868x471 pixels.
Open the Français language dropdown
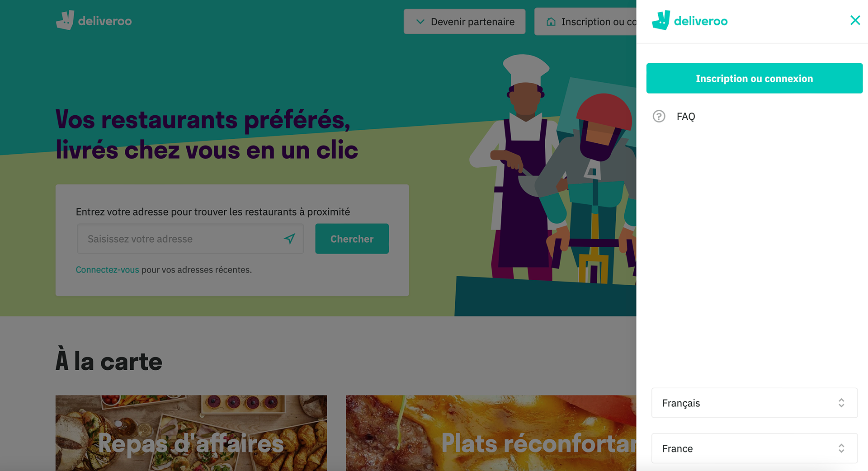pos(754,403)
